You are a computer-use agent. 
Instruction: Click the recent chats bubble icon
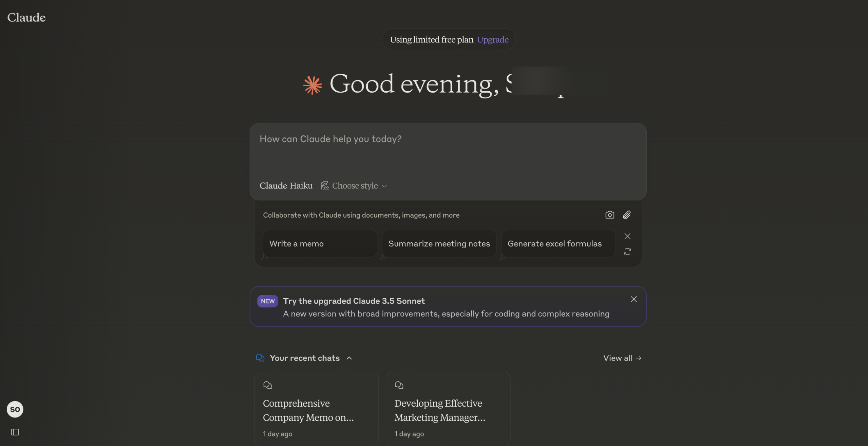pos(260,358)
